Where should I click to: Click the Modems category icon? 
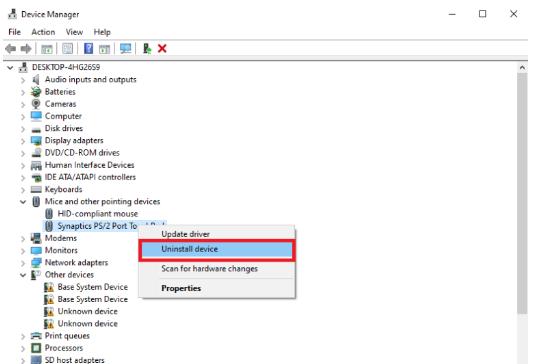pos(36,238)
